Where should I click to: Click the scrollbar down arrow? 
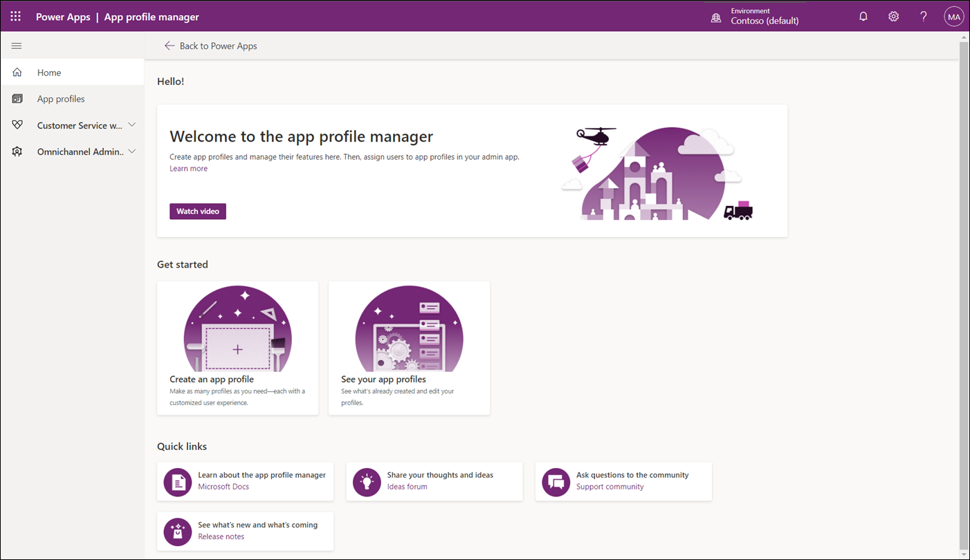(x=964, y=554)
